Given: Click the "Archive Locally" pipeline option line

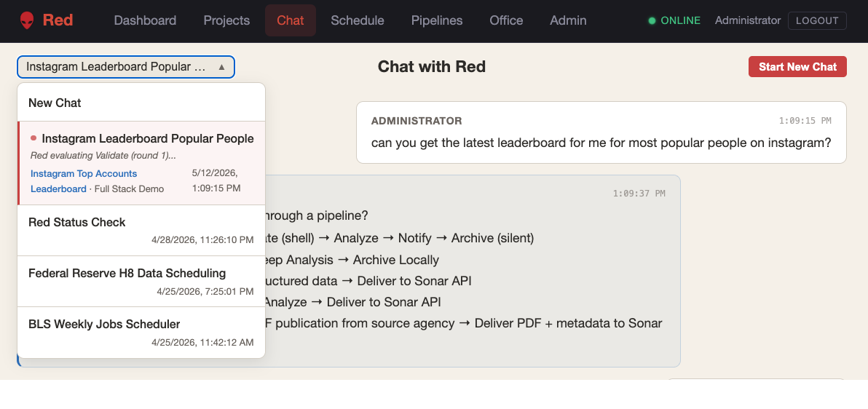Looking at the screenshot, I should 352,260.
